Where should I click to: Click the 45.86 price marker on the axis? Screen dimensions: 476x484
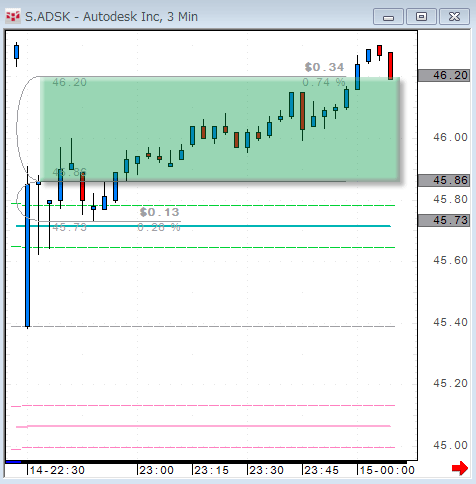pyautogui.click(x=444, y=180)
